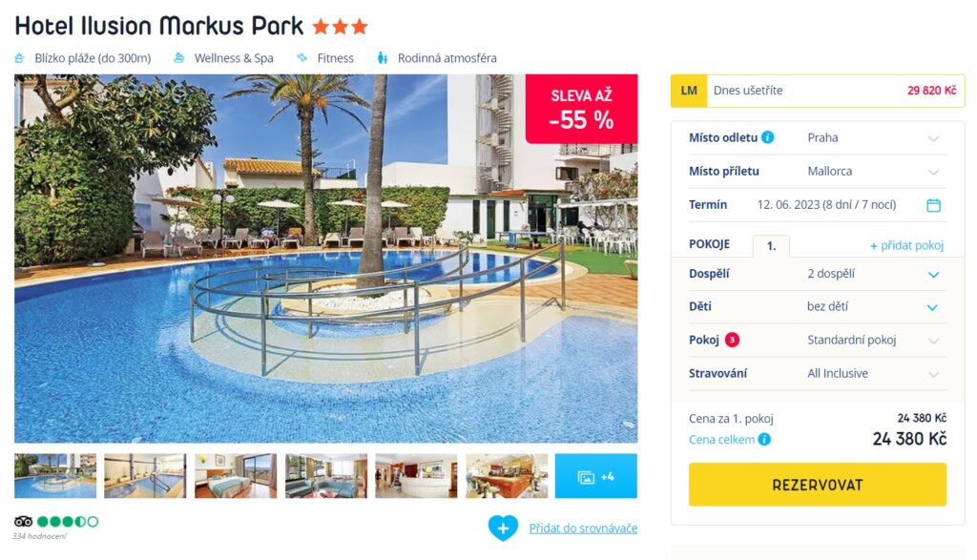Click the info icon next to Místo odletu
The image size is (977, 560).
coord(768,137)
